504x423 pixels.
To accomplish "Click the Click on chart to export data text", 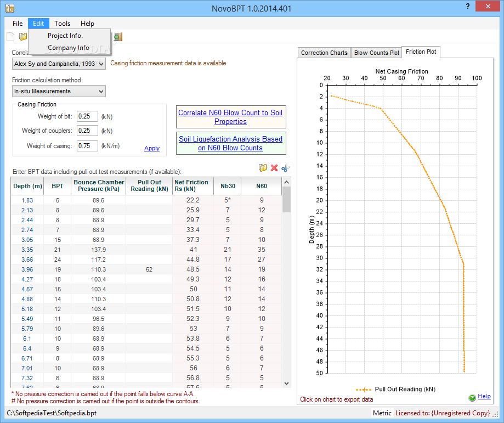I will click(337, 399).
